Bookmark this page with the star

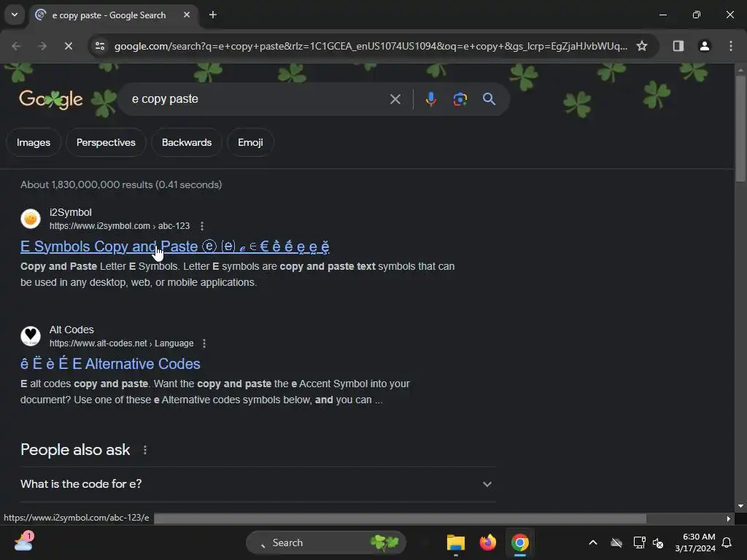(x=642, y=46)
